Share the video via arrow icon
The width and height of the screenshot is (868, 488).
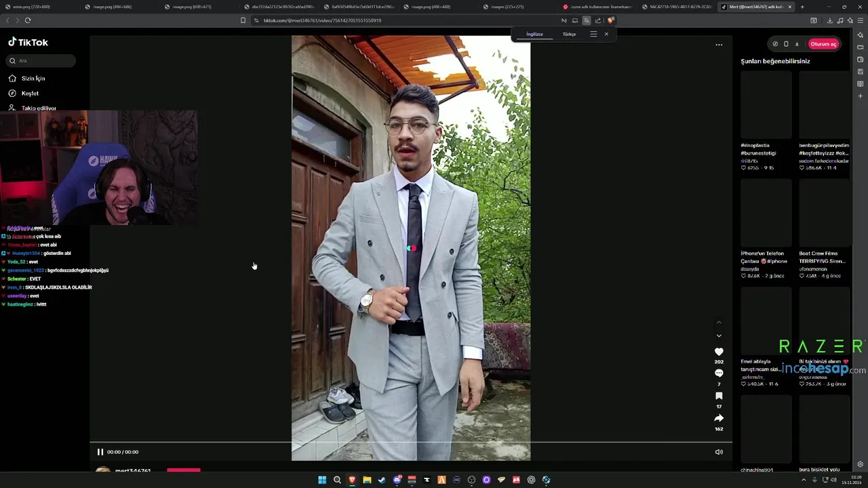point(719,418)
